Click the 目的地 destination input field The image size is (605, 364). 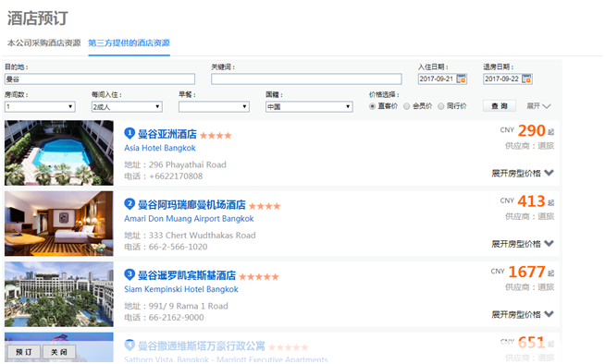(x=100, y=79)
